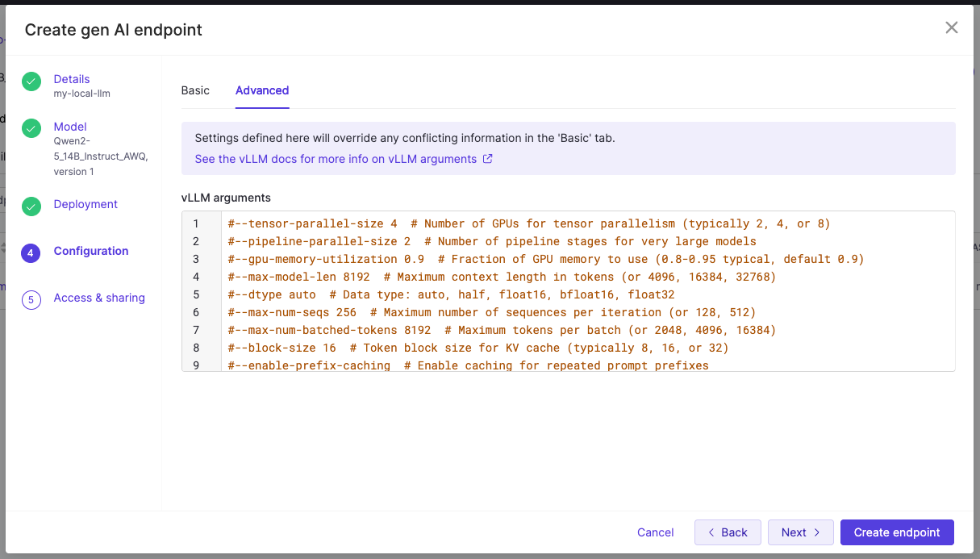980x559 pixels.
Task: Open the vLLM documentation link
Action: (335, 159)
